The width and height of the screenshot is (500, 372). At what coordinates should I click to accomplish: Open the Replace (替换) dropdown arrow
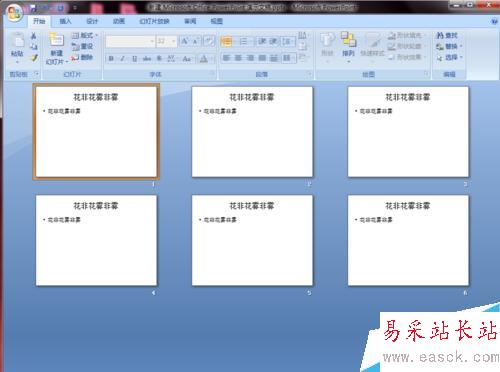click(x=461, y=47)
